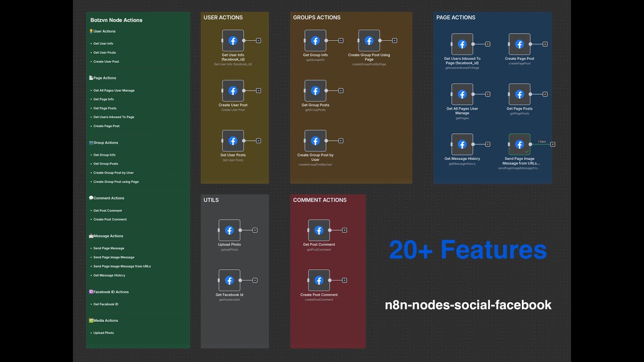Viewport: 644px width, 362px height.
Task: Click the n8n-nodes-social-facebook title text
Action: 468,305
